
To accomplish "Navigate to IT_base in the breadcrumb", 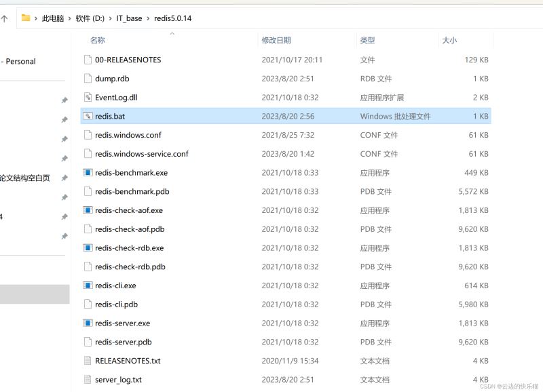I will click(129, 18).
